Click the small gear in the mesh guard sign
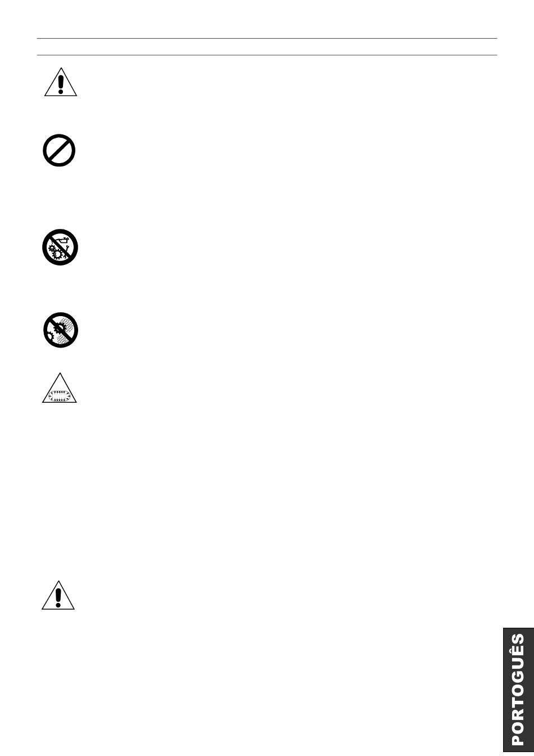 point(51,336)
